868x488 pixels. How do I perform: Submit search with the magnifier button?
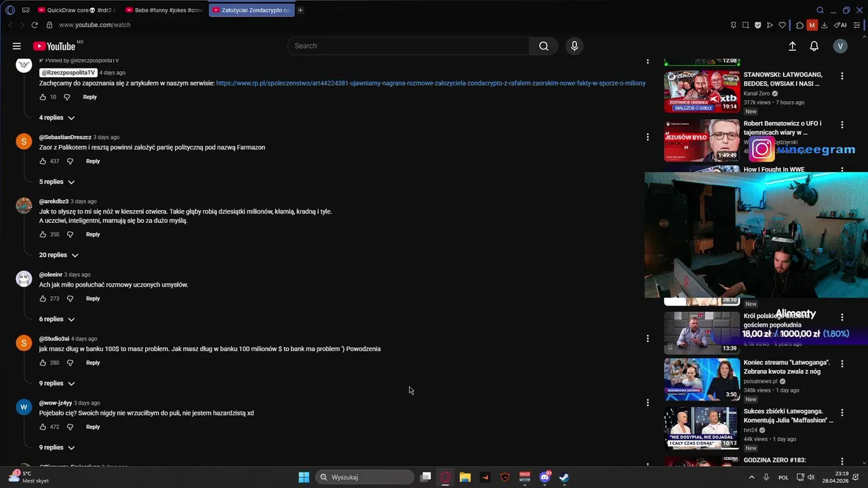click(x=544, y=46)
